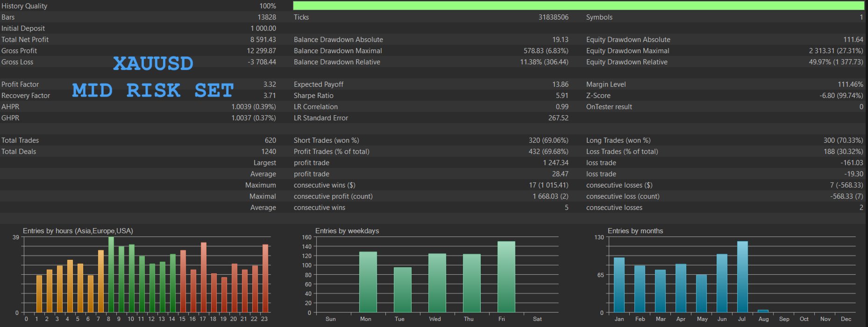This screenshot has height=327, width=868.
Task: Click the Z-Score label
Action: click(598, 96)
